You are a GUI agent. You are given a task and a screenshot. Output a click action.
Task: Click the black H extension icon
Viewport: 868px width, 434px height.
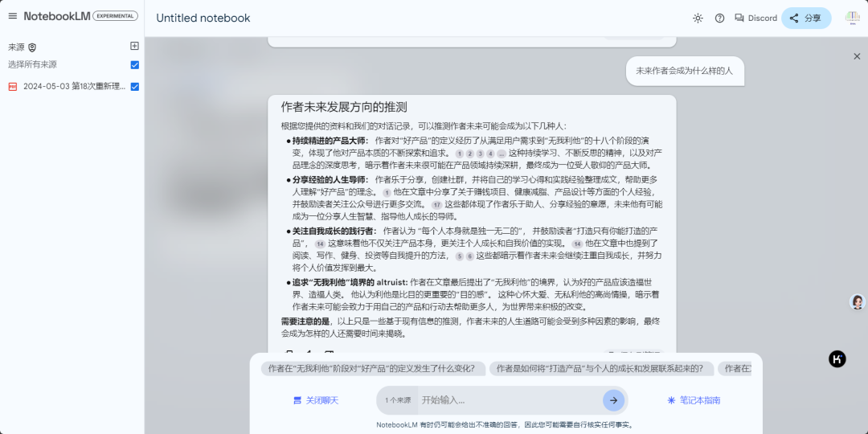(x=837, y=358)
